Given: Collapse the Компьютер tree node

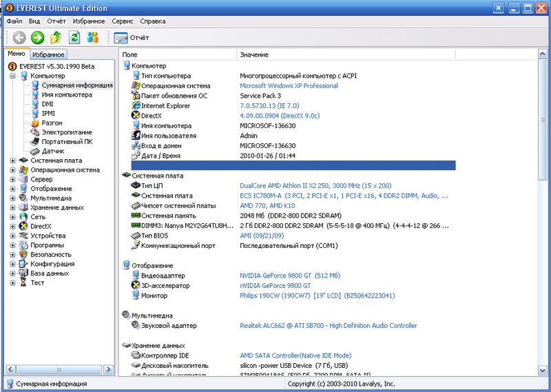Looking at the screenshot, I should [x=13, y=76].
